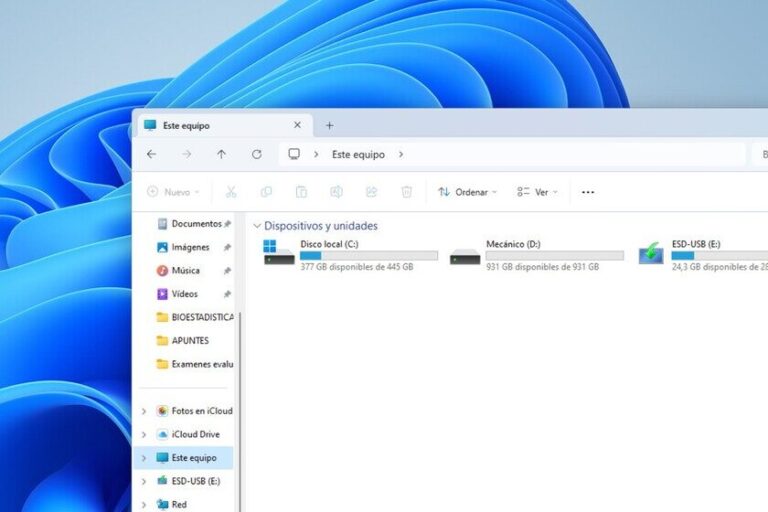Open the Nuevo dropdown
Viewport: 768px width, 512px height.
point(173,192)
